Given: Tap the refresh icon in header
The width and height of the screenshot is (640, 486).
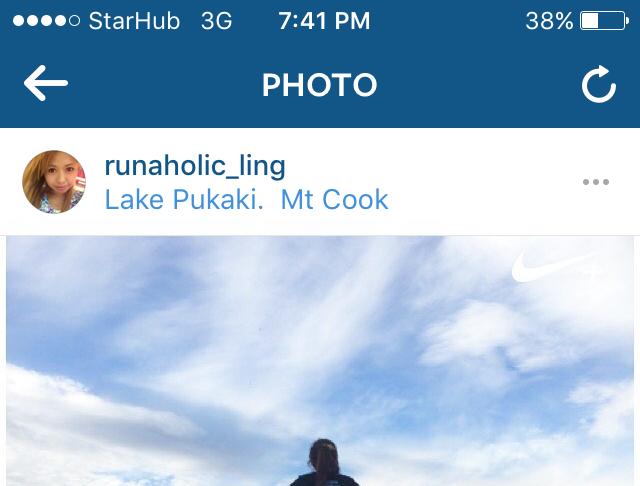Looking at the screenshot, I should [599, 84].
